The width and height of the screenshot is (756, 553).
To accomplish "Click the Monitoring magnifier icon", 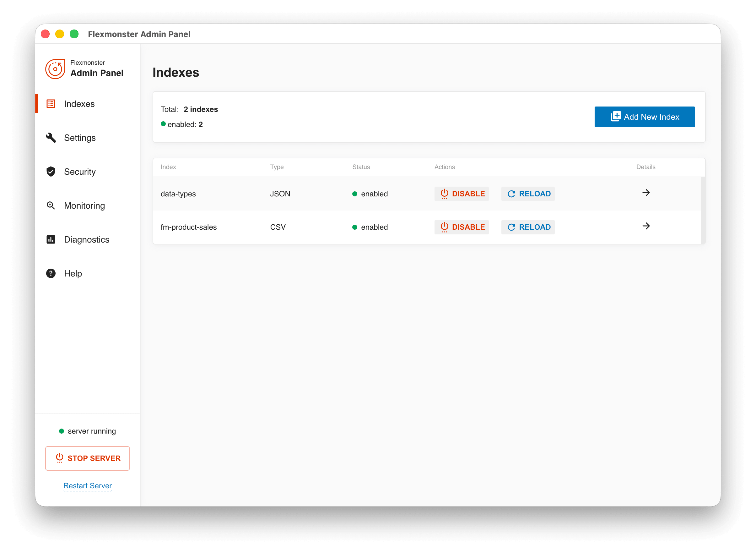I will [x=51, y=205].
